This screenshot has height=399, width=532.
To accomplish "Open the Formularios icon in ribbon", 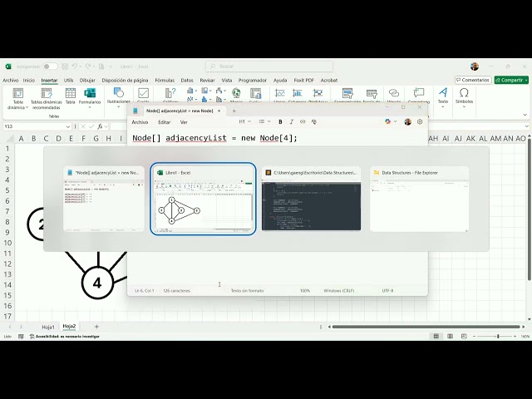I will pyautogui.click(x=90, y=96).
